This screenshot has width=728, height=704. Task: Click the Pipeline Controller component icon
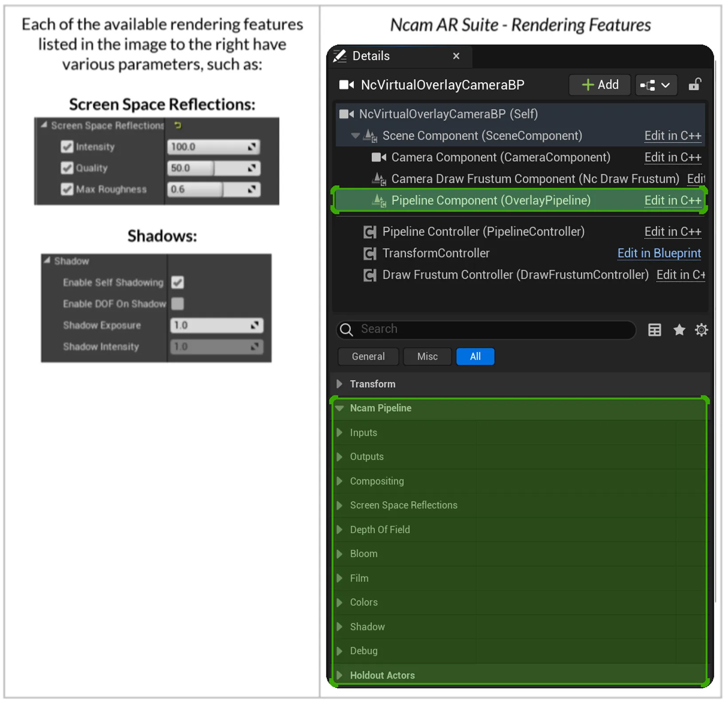370,232
